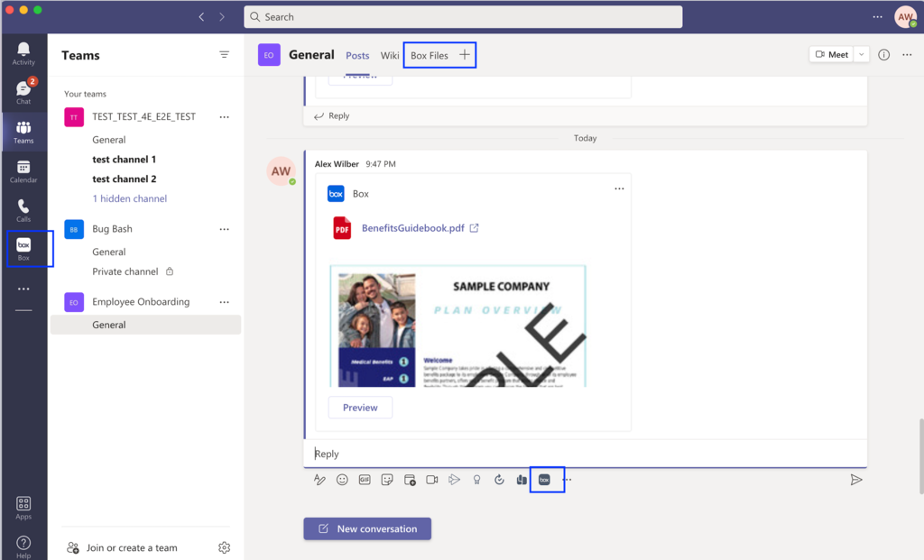
Task: Switch to the Posts tab
Action: click(x=357, y=55)
